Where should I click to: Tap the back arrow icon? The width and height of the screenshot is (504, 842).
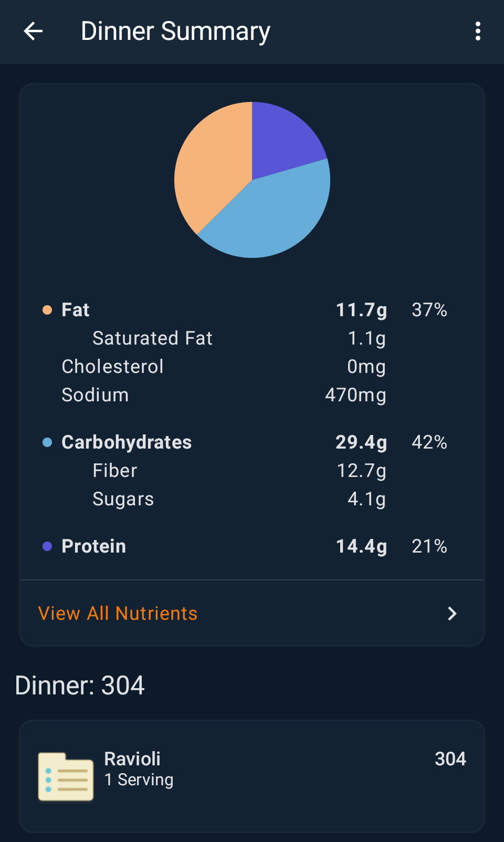[33, 32]
